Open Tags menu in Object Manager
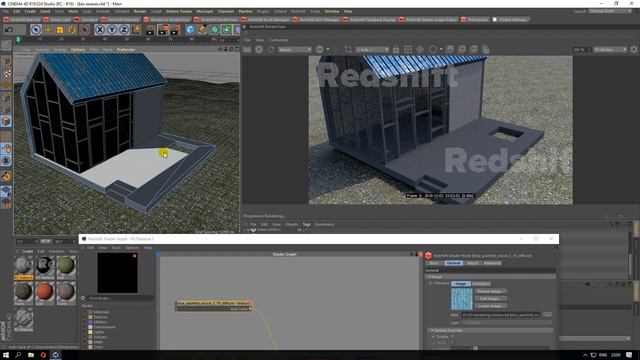Image resolution: width=640 pixels, height=360 pixels. 306,224
